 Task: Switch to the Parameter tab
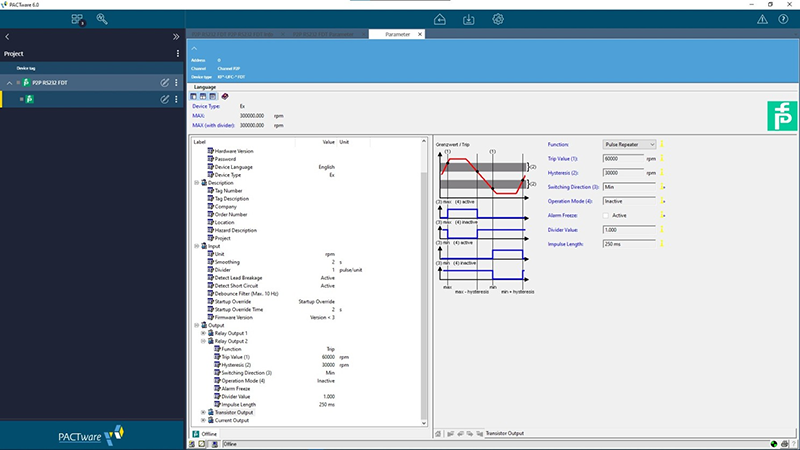pos(397,34)
